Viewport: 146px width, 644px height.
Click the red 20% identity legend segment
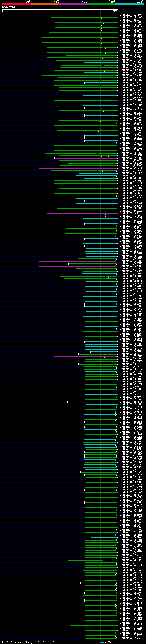16,4
